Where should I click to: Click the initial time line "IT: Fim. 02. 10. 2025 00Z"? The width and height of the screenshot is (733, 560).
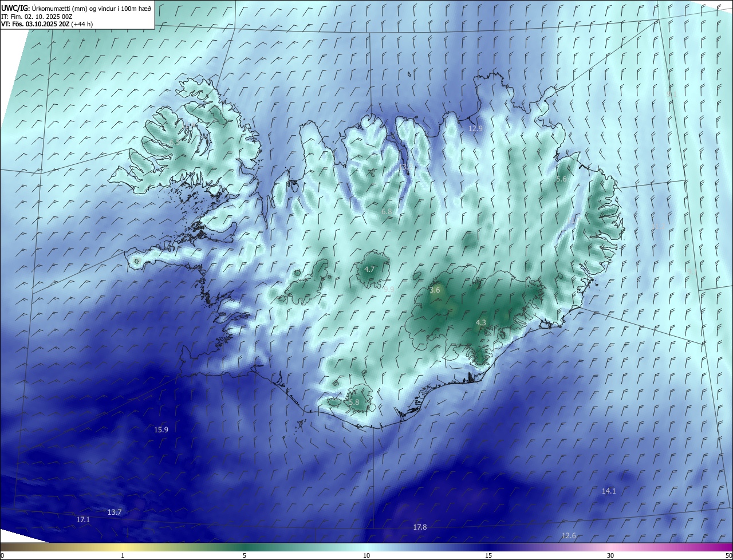(37, 17)
